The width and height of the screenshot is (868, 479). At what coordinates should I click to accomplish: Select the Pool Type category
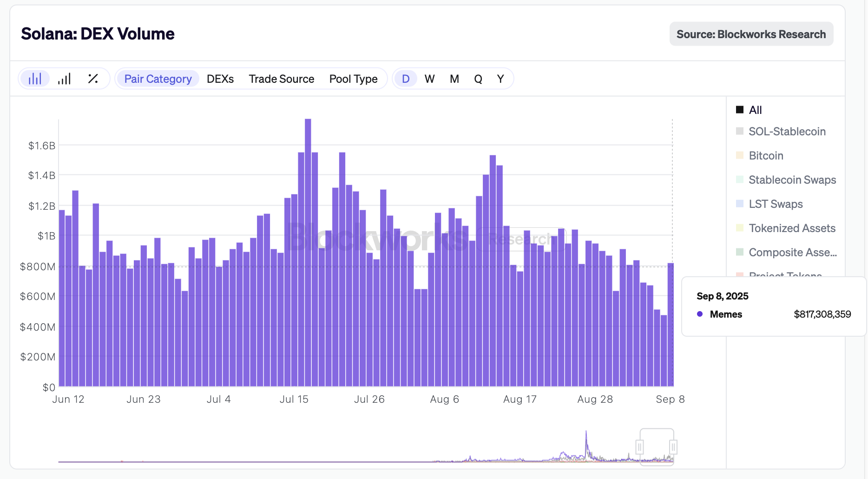pyautogui.click(x=354, y=79)
